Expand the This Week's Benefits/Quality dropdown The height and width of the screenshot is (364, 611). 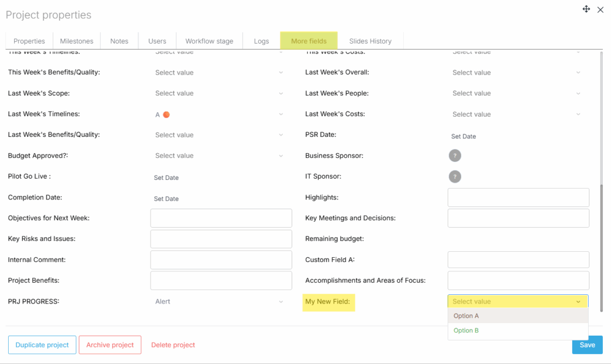click(219, 72)
